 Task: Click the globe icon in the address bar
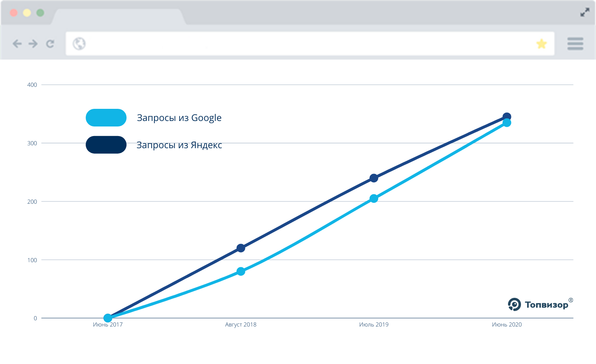(79, 44)
